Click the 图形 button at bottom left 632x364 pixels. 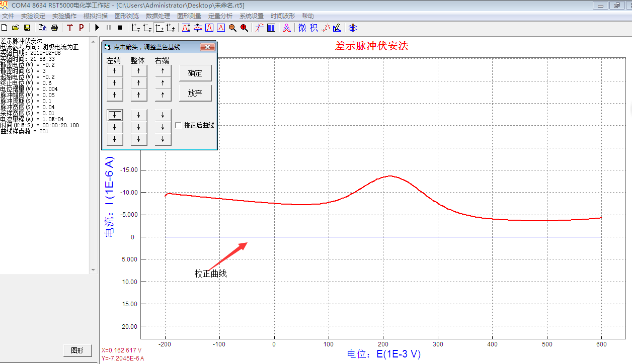(77, 350)
